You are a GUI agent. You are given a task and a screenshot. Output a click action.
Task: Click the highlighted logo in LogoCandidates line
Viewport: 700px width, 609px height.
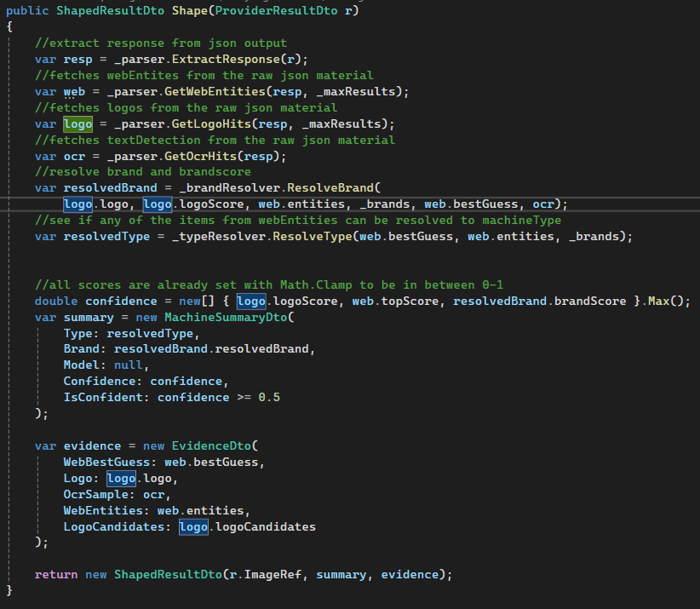pyautogui.click(x=193, y=526)
